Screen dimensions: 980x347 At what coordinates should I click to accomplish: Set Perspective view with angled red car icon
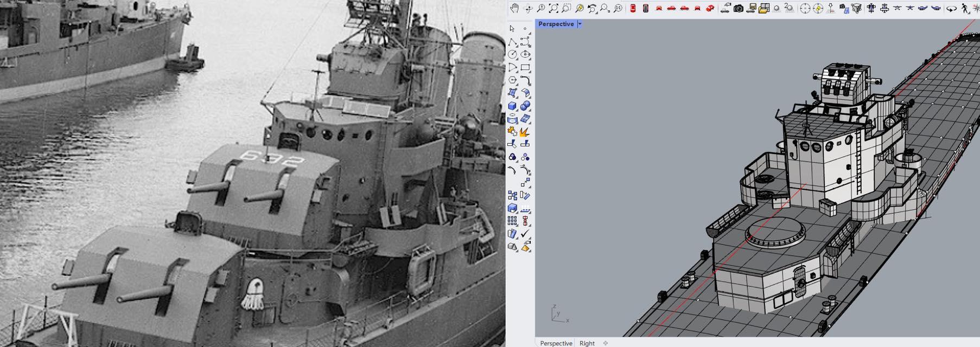(710, 8)
